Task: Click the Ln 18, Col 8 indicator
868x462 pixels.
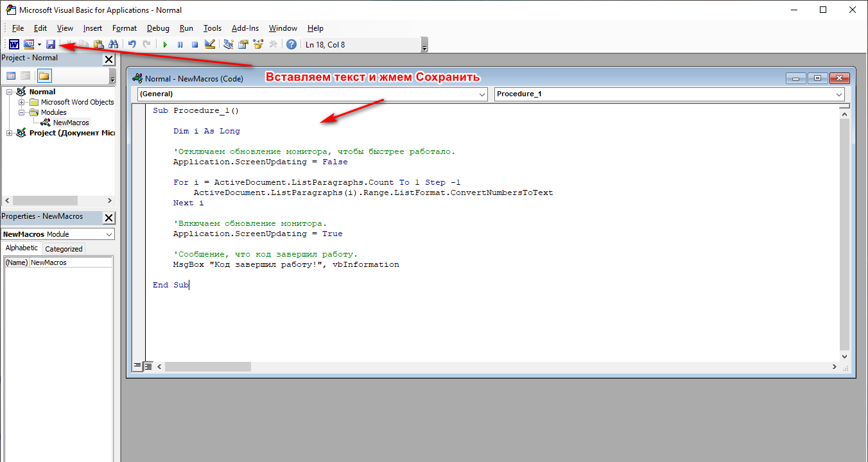Action: click(325, 45)
